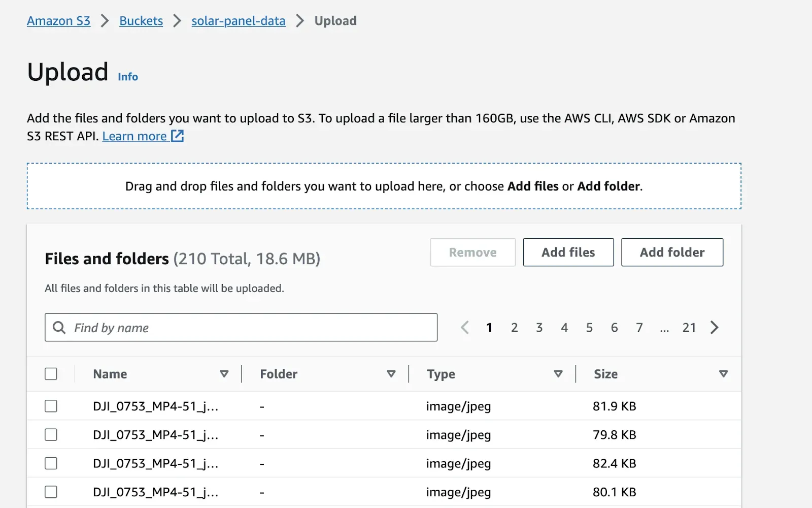Jump to page 3 of the file list
The height and width of the screenshot is (508, 812).
click(539, 328)
